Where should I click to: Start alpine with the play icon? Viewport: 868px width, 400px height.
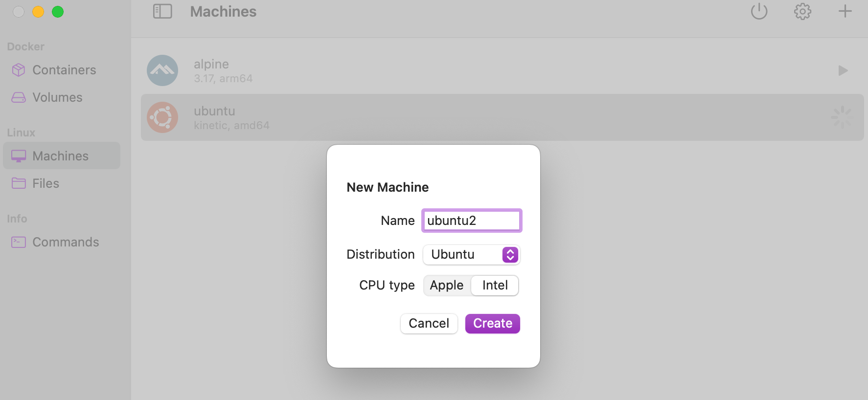tap(843, 70)
